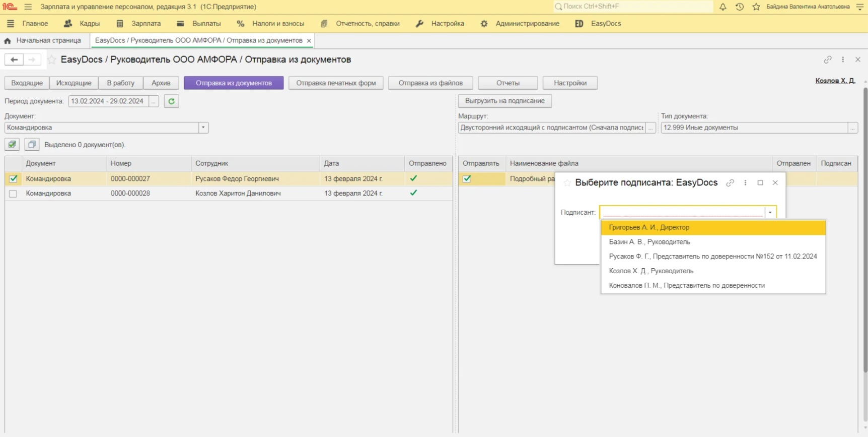Open the Отчеты tab
The height and width of the screenshot is (437, 868).
tap(508, 83)
